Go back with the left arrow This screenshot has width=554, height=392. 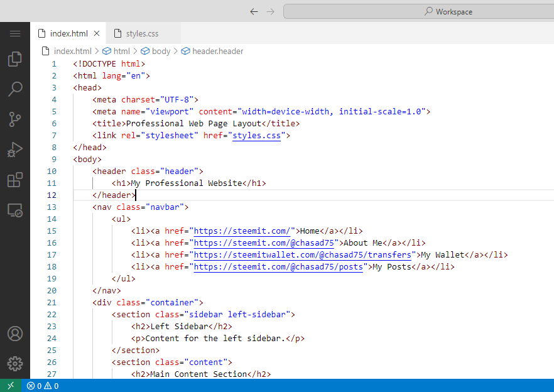point(254,12)
